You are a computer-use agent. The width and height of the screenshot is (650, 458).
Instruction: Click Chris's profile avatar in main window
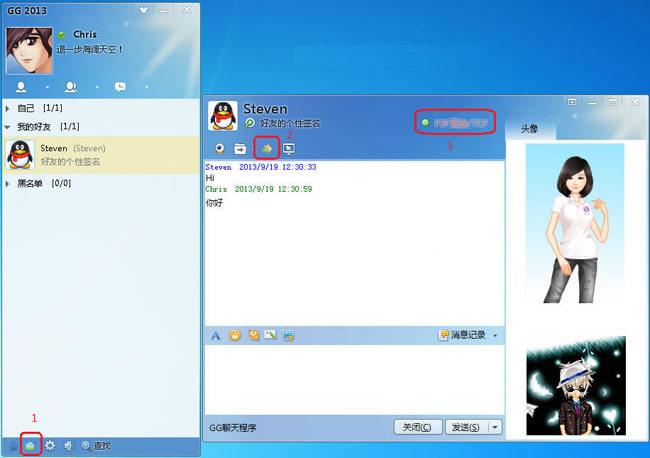click(x=29, y=51)
